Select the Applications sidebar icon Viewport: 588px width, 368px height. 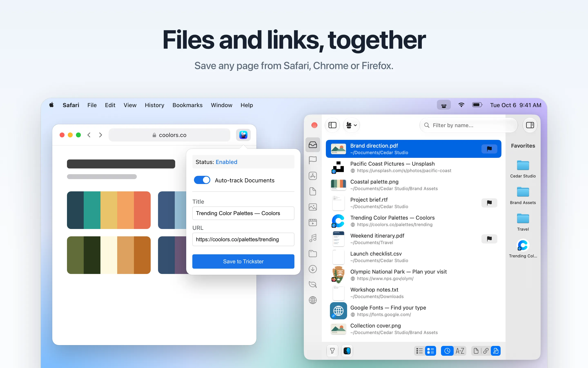click(313, 176)
